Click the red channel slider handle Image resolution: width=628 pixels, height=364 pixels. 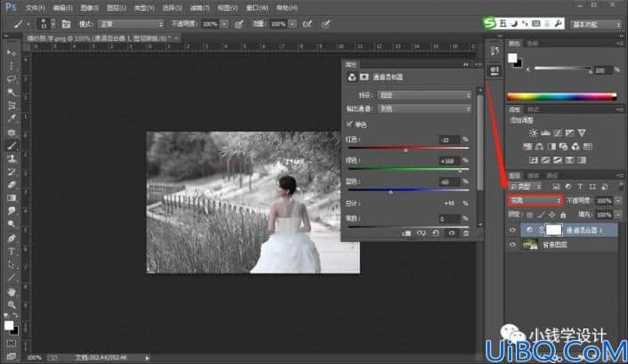(405, 150)
